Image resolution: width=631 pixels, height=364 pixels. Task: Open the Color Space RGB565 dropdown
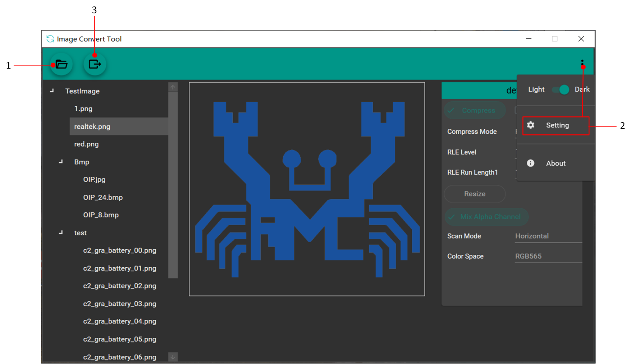(x=548, y=256)
